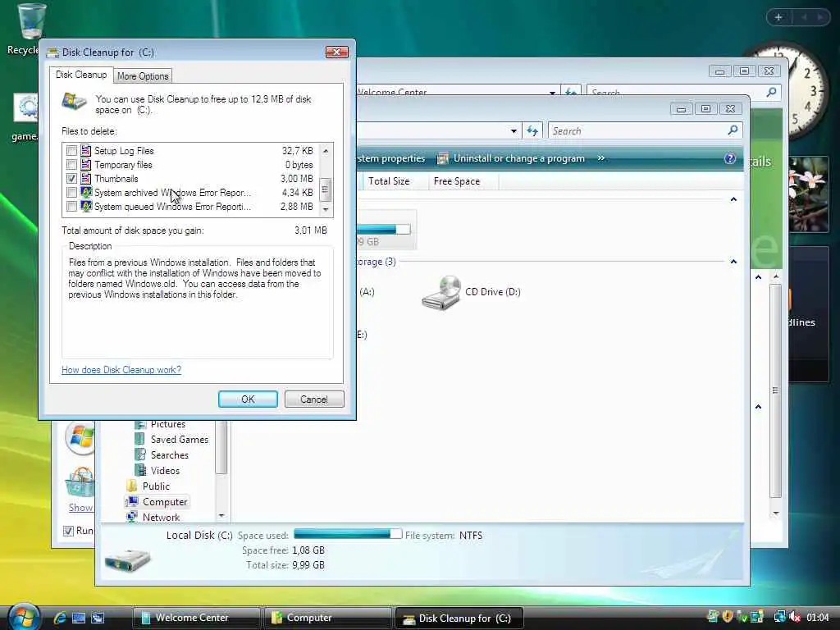Check the Temporary files checkbox

[x=71, y=164]
